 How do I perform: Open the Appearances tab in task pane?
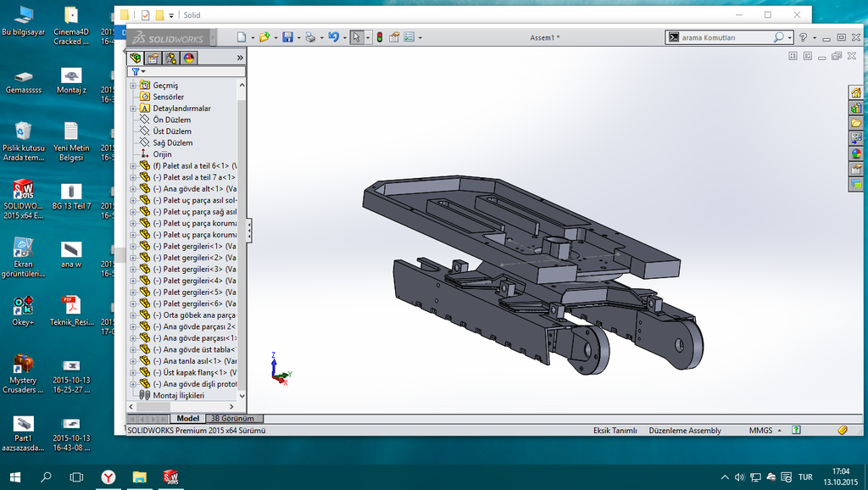[856, 154]
